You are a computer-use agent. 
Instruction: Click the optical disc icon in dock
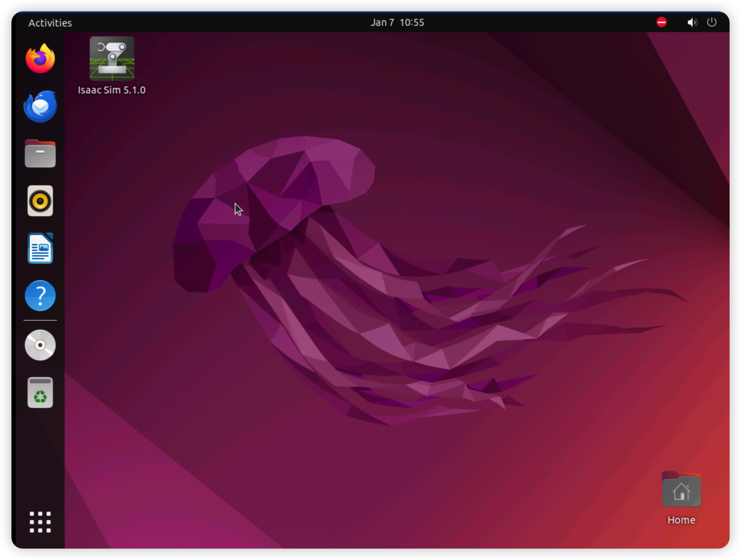pos(40,345)
